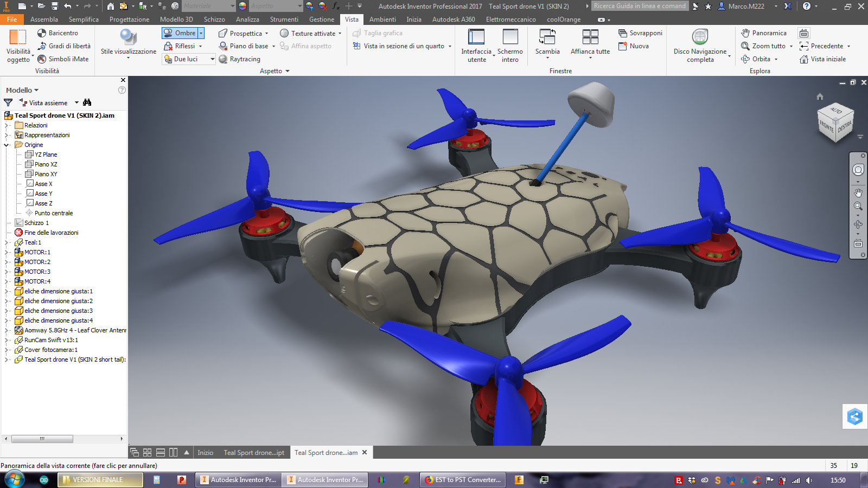Activate the Panoramica pan tool
This screenshot has height=488, width=868.
pyautogui.click(x=764, y=33)
